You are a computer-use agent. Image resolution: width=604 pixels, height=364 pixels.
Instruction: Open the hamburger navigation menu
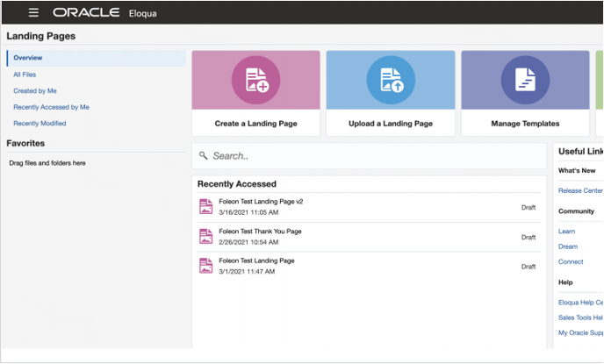click(33, 12)
